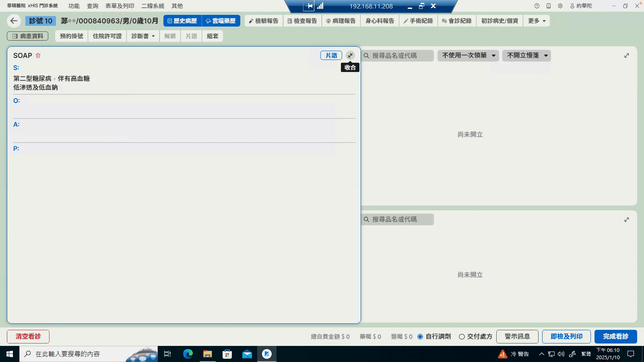Image resolution: width=644 pixels, height=362 pixels.
Task: Click the lower 搜尋品名或代碼 search field
Action: (x=398, y=220)
